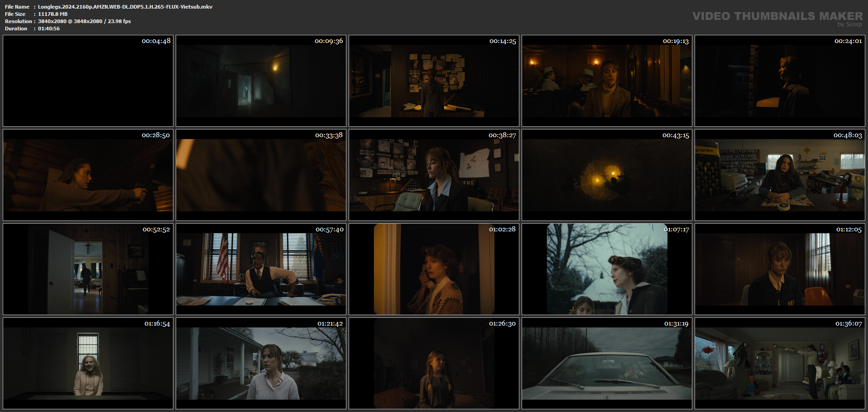
Task: Open the office desk thumbnail at 00:38:27
Action: click(434, 175)
